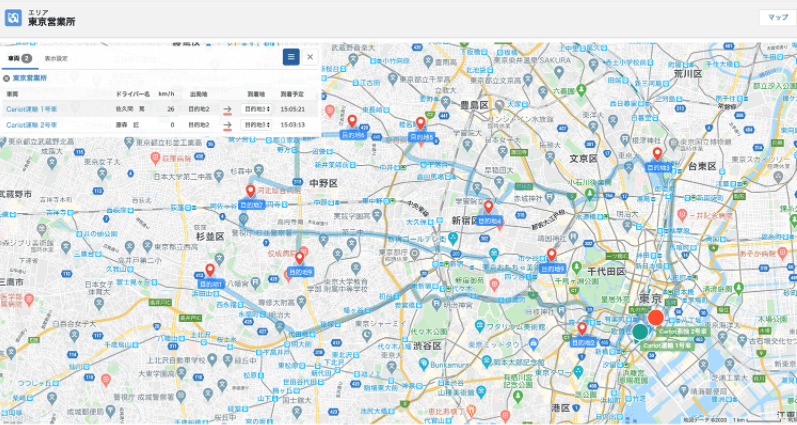Click the app logo beside 東京営業所 title
The image size is (797, 425).
[13, 18]
